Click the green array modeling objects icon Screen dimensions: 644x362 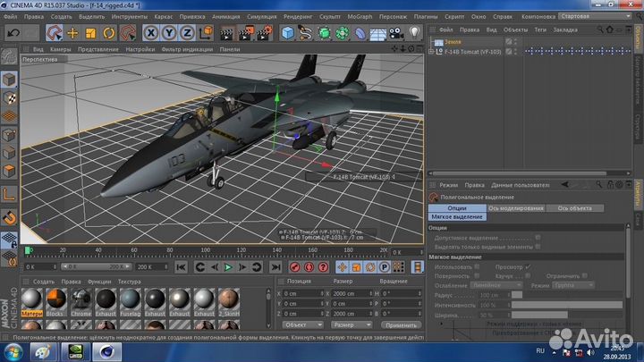342,33
